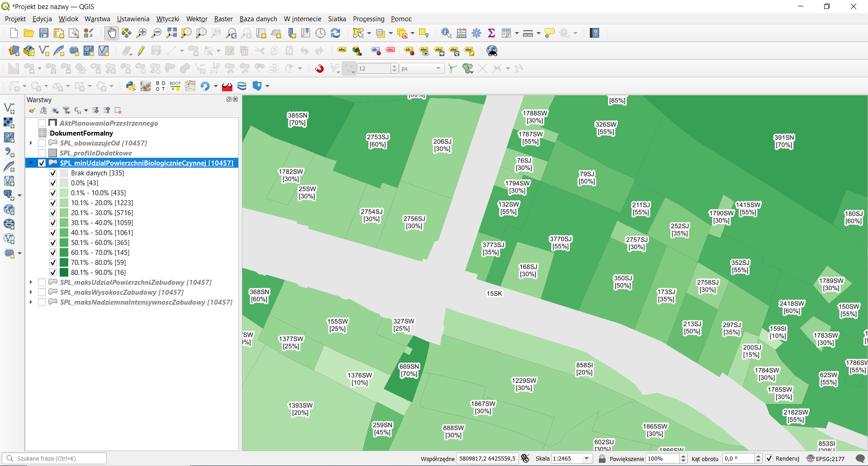Open the Wtyczki menu
868x466 pixels.
point(167,19)
